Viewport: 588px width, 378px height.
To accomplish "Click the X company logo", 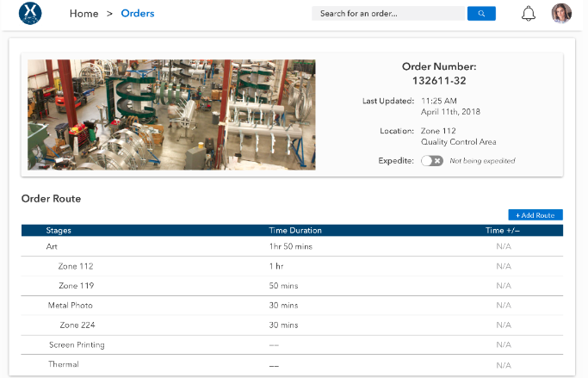I will (30, 14).
